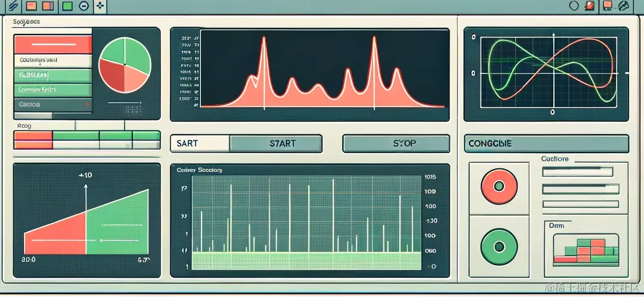The image size is (644, 298).
Task: Click the light SART button
Action: click(x=200, y=144)
